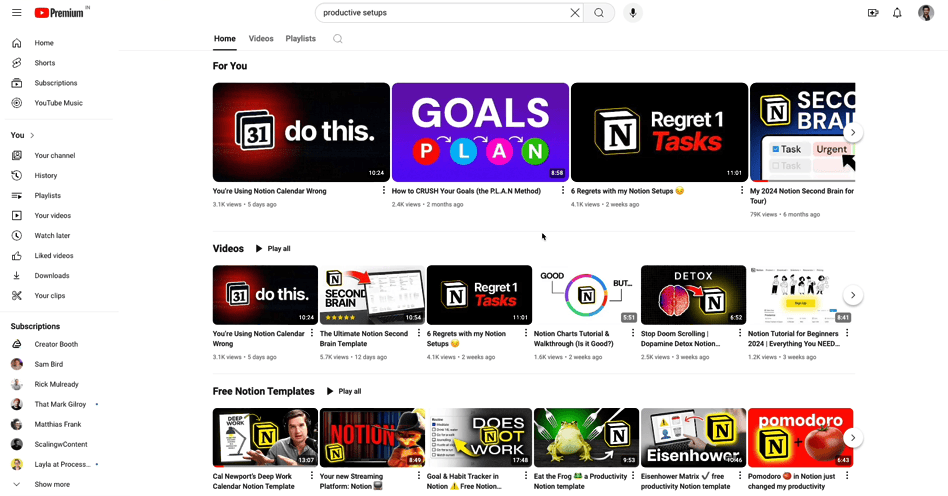
Task: Open the user profile avatar
Action: pyautogui.click(x=925, y=13)
